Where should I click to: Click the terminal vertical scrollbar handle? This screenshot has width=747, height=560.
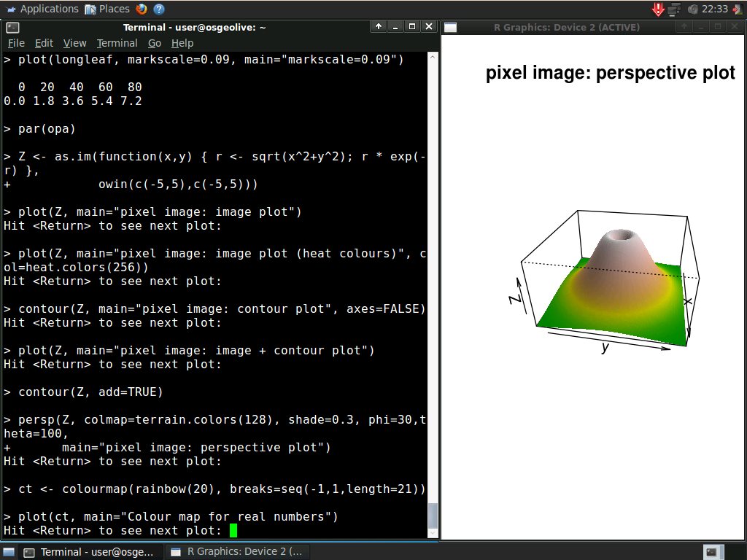click(433, 516)
